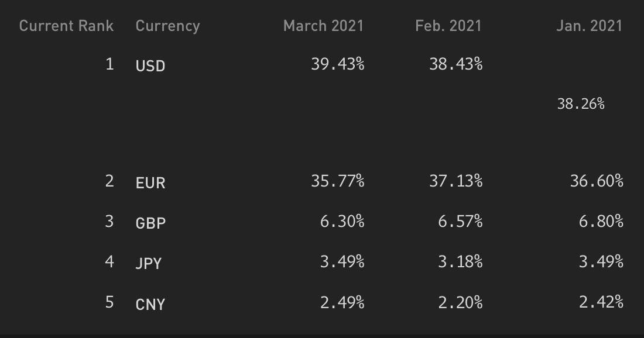Screen dimensions: 644x338
Task: Click the Current Rank column header
Action: tap(66, 26)
